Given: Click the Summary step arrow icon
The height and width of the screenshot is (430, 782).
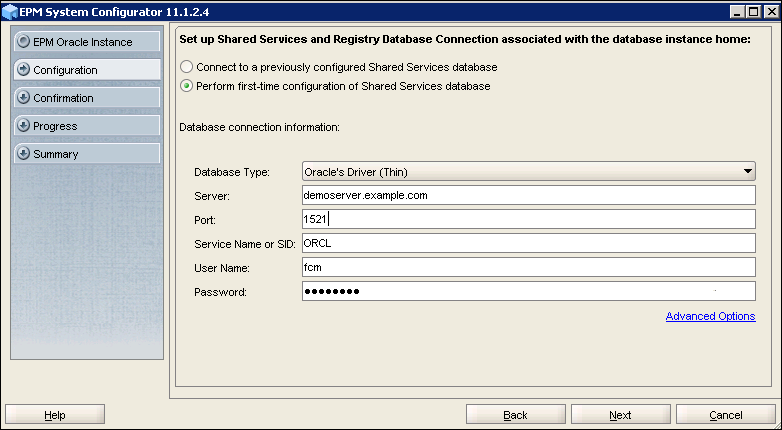Looking at the screenshot, I should click(x=23, y=154).
